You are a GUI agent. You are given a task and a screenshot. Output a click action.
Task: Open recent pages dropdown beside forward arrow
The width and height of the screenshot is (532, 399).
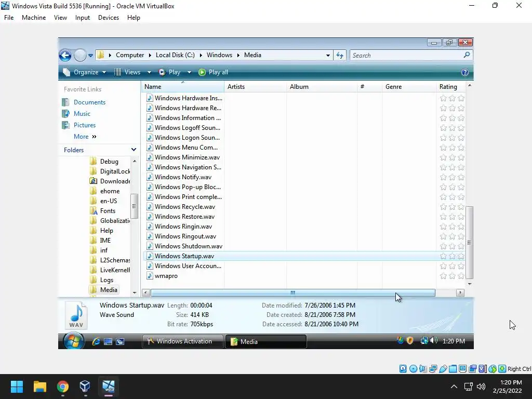click(90, 55)
